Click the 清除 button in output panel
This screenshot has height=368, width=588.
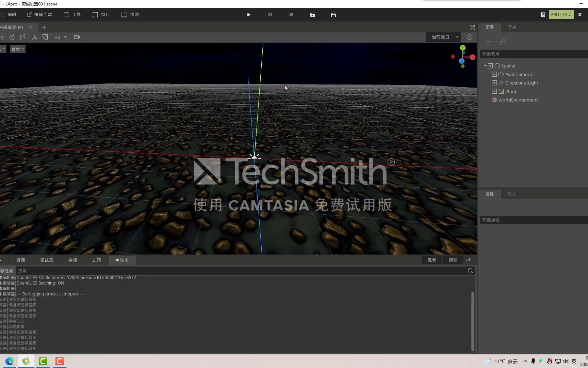point(453,260)
